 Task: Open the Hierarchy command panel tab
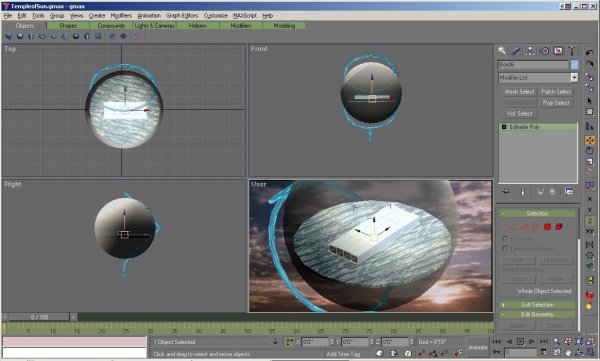pos(530,51)
